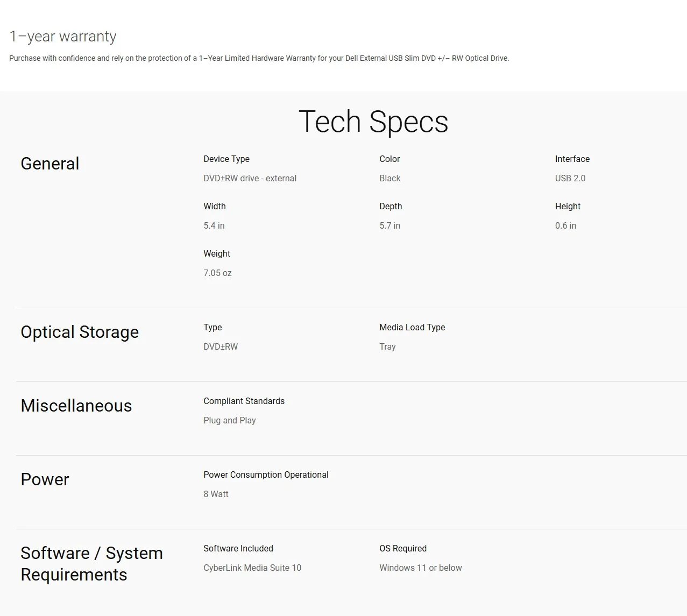Click the Media Load Type label

412,328
